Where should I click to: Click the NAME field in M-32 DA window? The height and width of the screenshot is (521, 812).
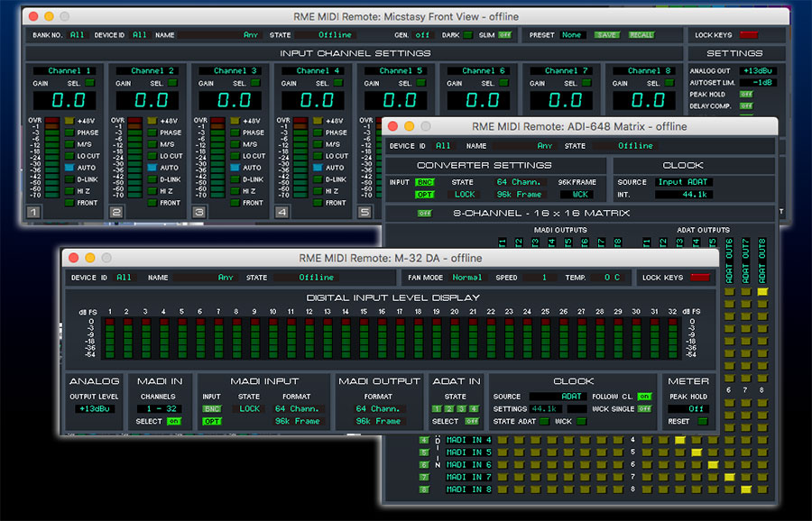tap(206, 278)
